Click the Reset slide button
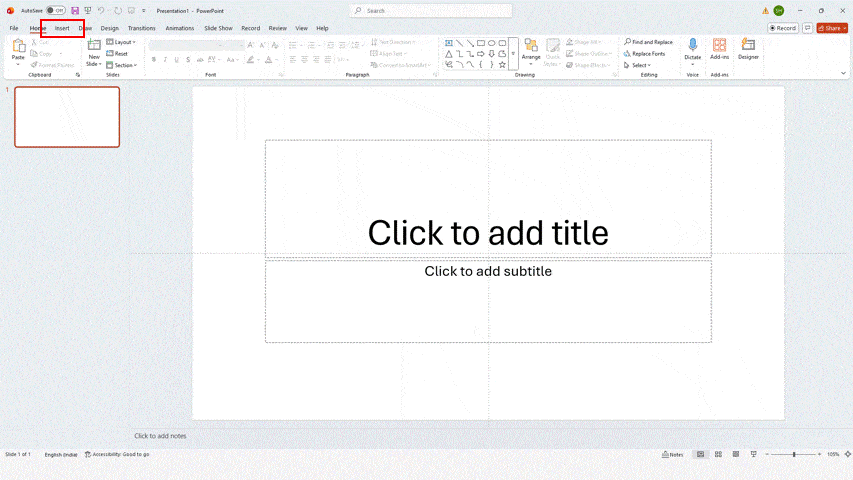Screen dimensions: 853x480 [117, 54]
